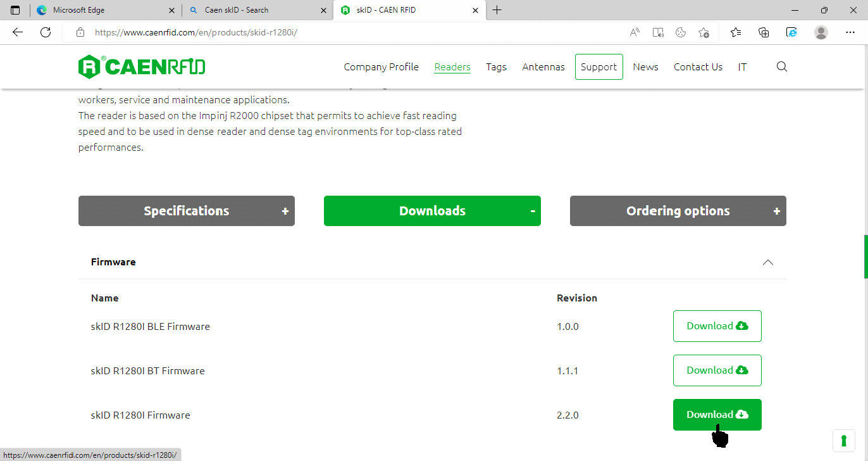Open the Favorites list

point(735,32)
